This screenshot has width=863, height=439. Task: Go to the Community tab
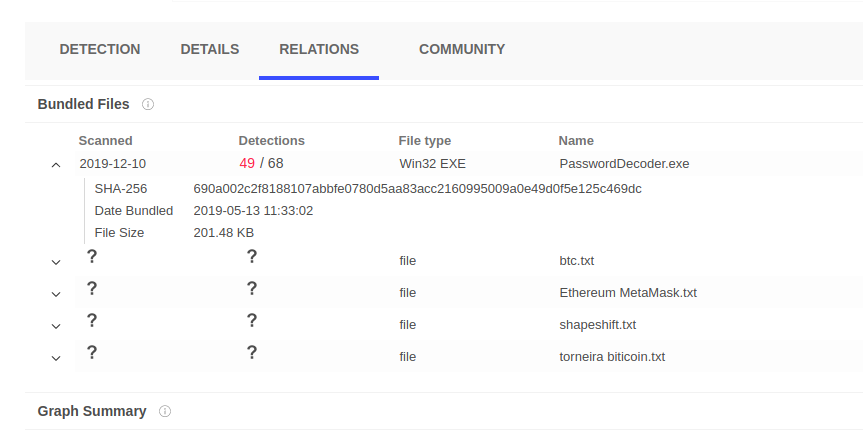462,49
